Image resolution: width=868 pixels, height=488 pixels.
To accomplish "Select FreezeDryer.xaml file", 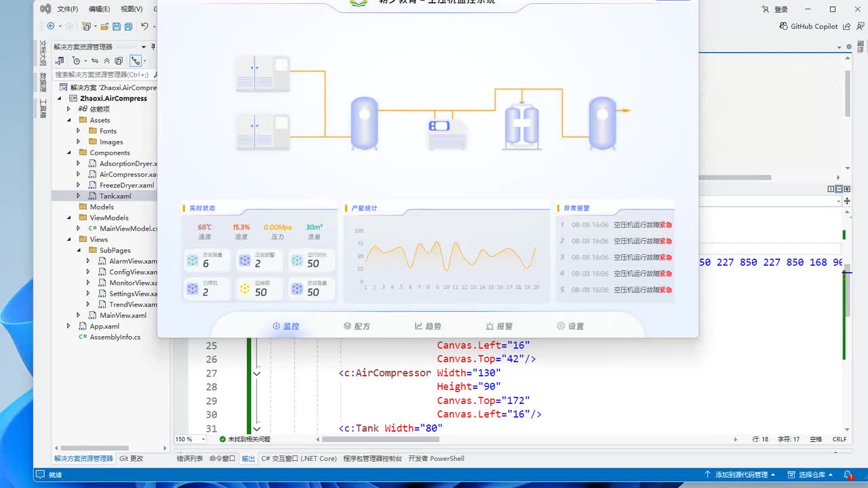I will [x=127, y=185].
